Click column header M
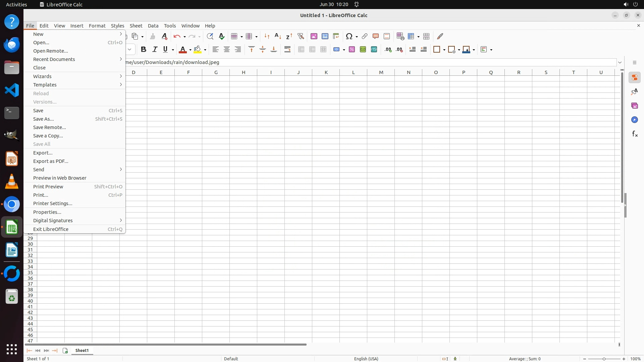The height and width of the screenshot is (362, 644). pyautogui.click(x=381, y=72)
